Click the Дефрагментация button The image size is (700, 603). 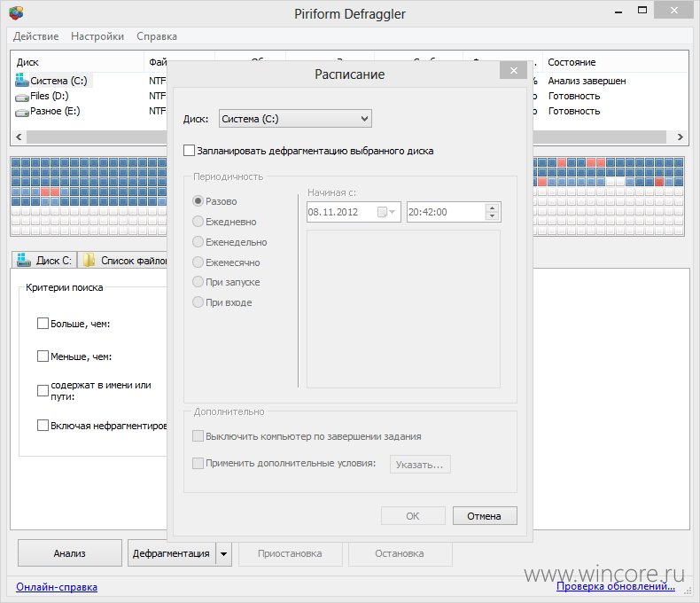point(171,554)
